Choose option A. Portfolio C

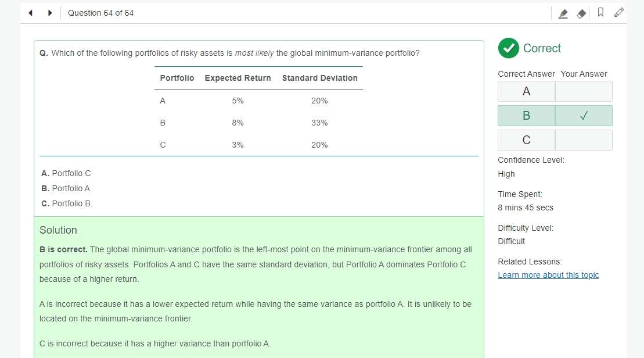tap(66, 173)
